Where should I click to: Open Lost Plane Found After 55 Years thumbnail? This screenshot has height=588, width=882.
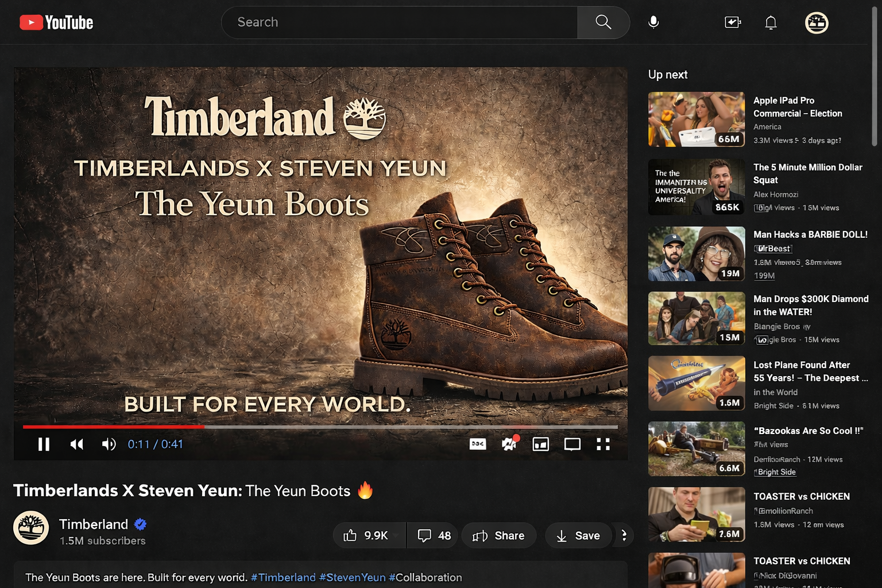[x=697, y=383]
